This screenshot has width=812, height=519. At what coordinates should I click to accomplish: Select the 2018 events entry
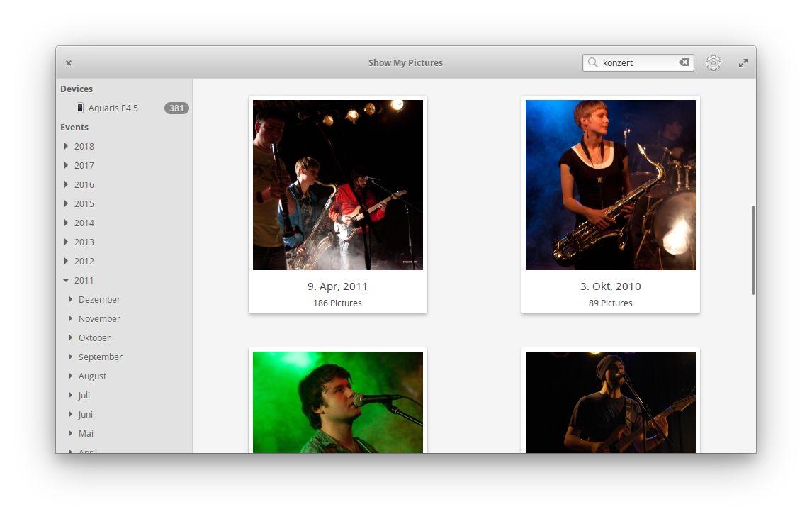(x=84, y=146)
